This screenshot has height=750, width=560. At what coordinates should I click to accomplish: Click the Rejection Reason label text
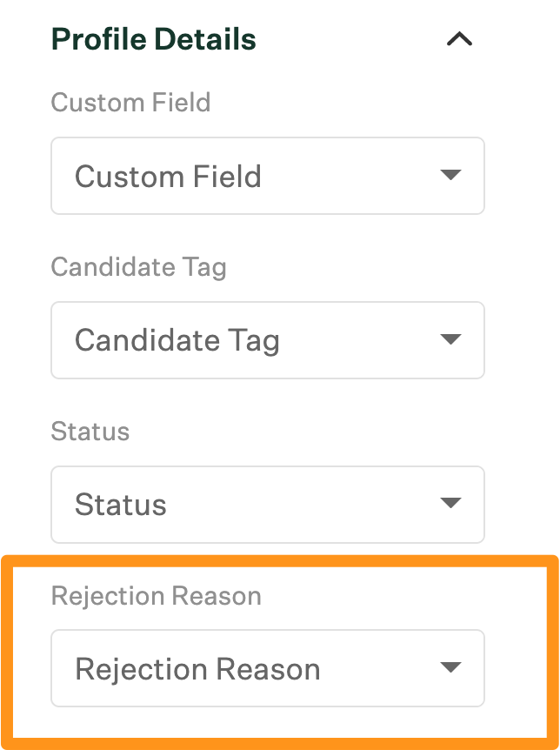[x=157, y=595]
